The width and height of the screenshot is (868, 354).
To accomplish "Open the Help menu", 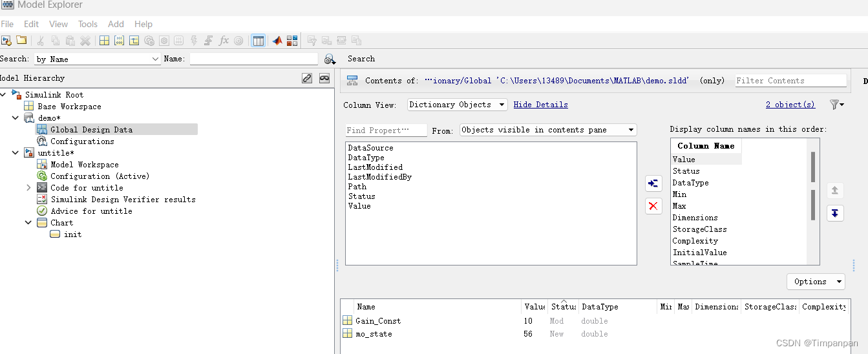I will (x=143, y=24).
